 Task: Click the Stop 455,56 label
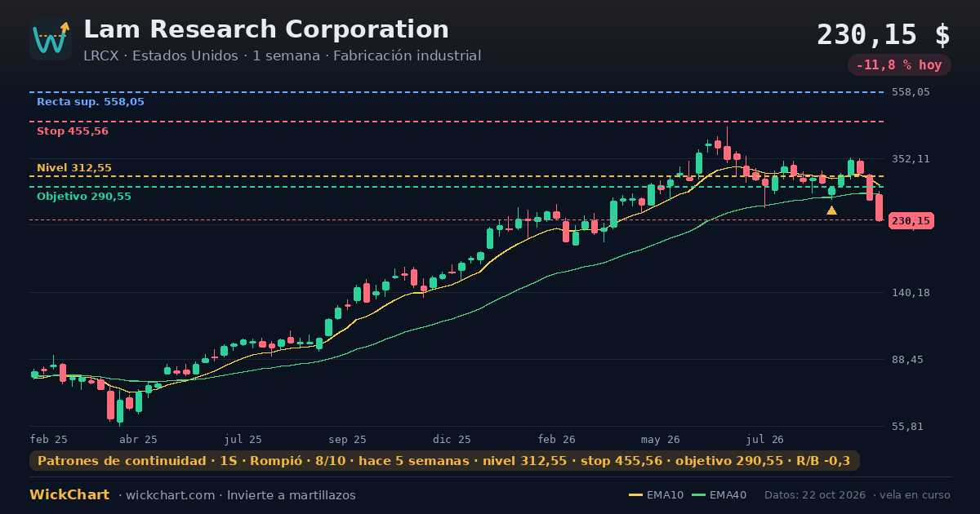73,131
